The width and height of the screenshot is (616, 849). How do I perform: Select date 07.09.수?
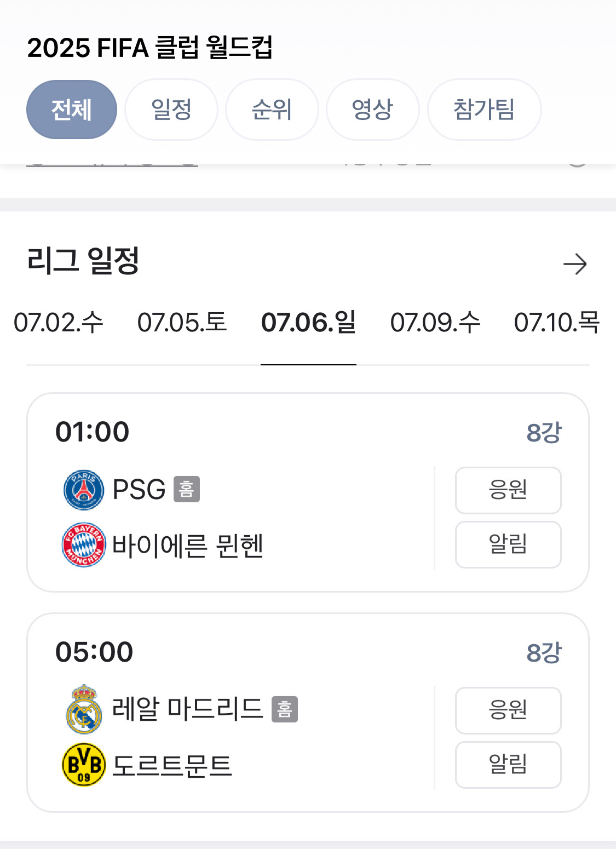[x=435, y=323]
